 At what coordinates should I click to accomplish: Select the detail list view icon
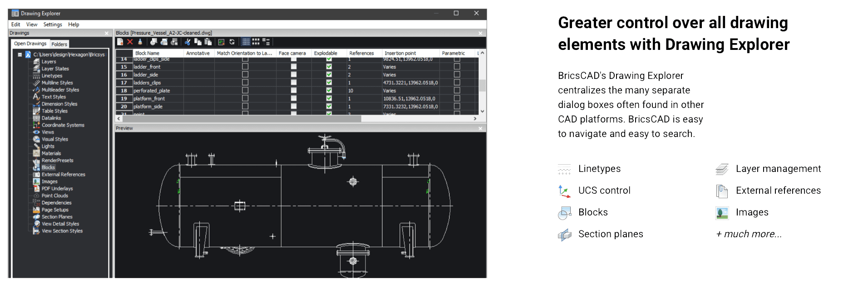coord(246,42)
